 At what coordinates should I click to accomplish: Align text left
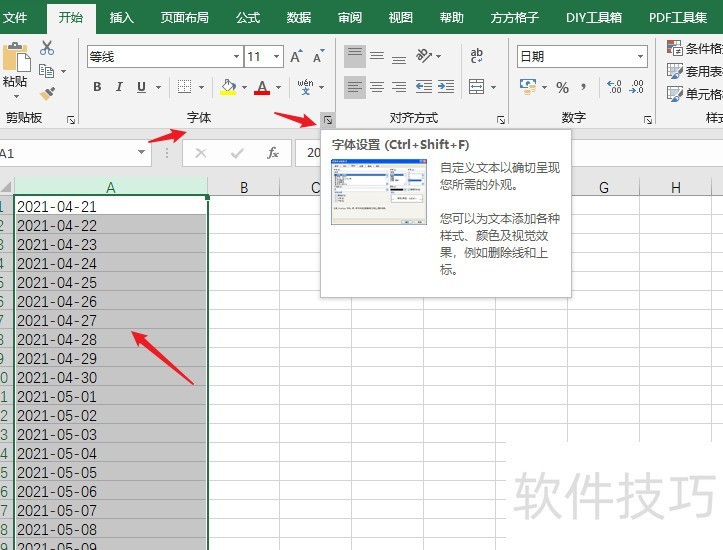click(x=355, y=87)
